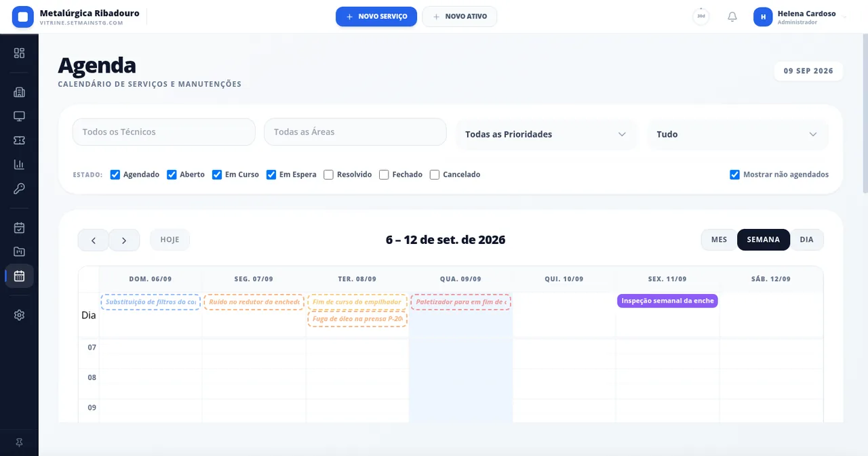Open the monitor assets icon in sidebar

tap(19, 116)
